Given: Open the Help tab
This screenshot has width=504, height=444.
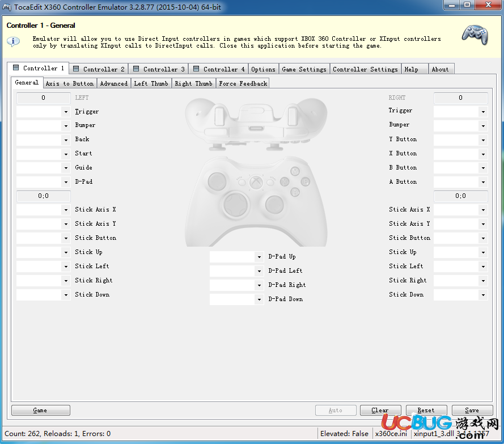Looking at the screenshot, I should [x=414, y=69].
